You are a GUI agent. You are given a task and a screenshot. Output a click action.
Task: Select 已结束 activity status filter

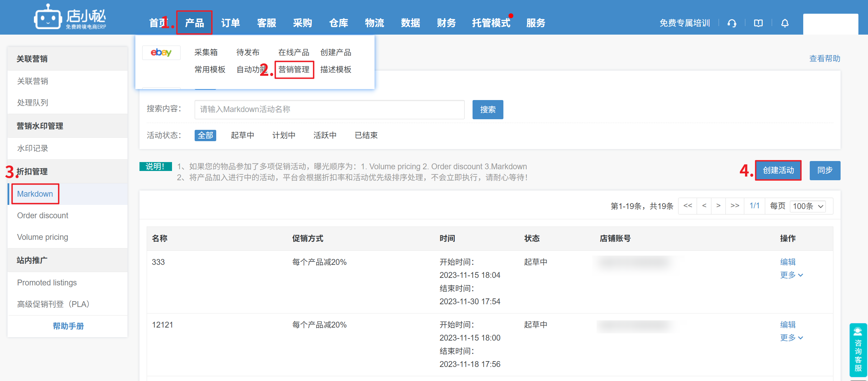click(366, 135)
